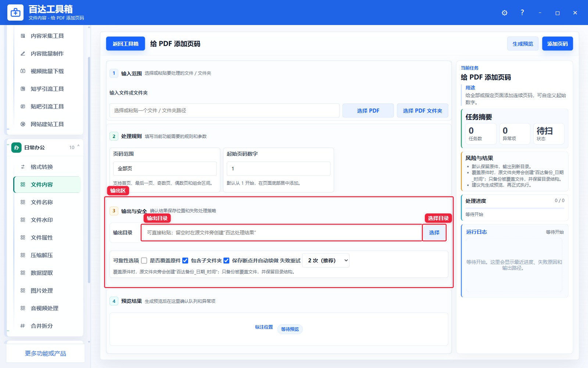This screenshot has width=588, height=368.
Task: Click the swap arrows icon for 格式转换
Action: tap(23, 167)
